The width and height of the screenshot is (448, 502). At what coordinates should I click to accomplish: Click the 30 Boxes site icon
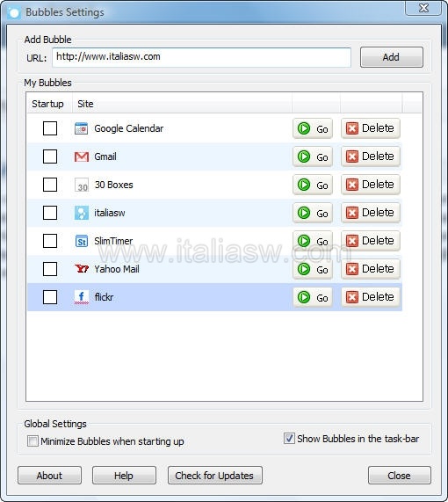(82, 185)
